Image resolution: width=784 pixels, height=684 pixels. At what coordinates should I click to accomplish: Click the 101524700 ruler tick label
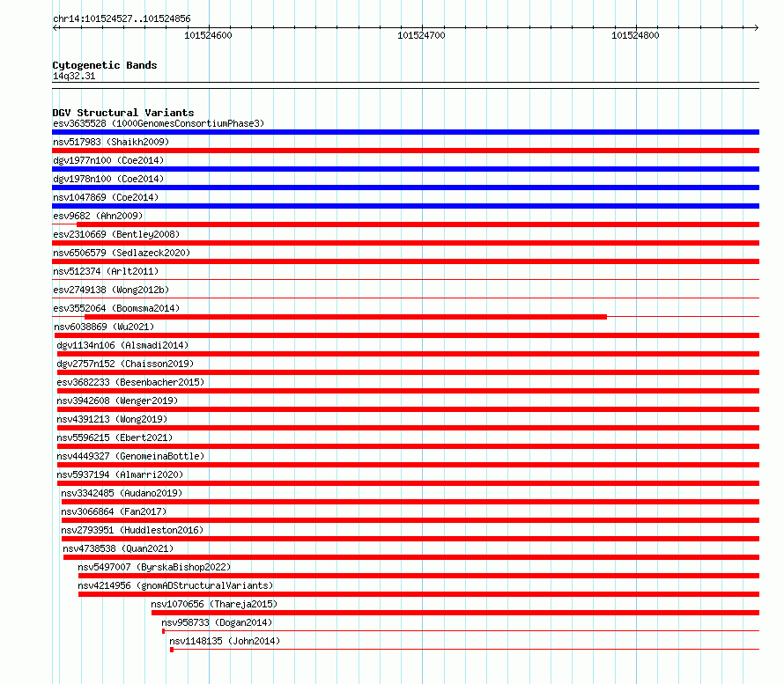421,35
